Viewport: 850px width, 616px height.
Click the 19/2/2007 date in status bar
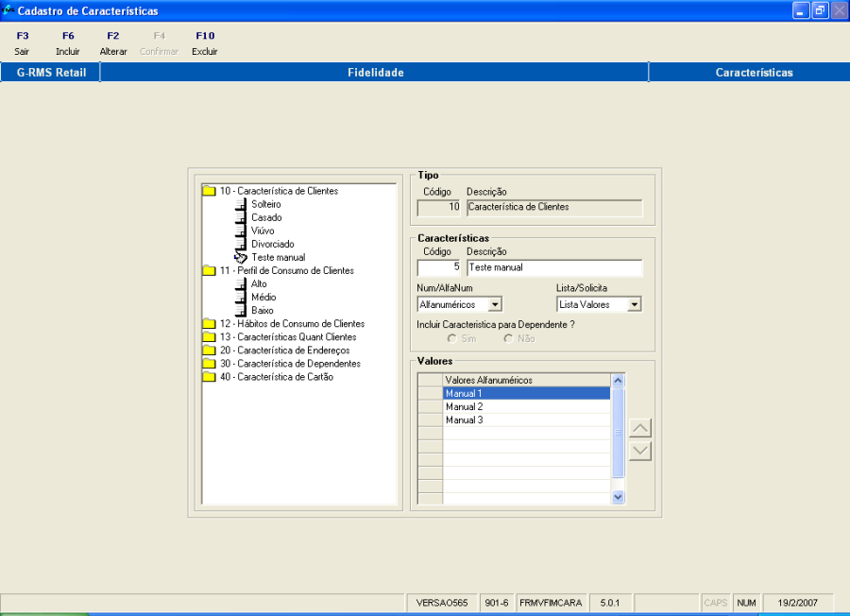pos(797,603)
